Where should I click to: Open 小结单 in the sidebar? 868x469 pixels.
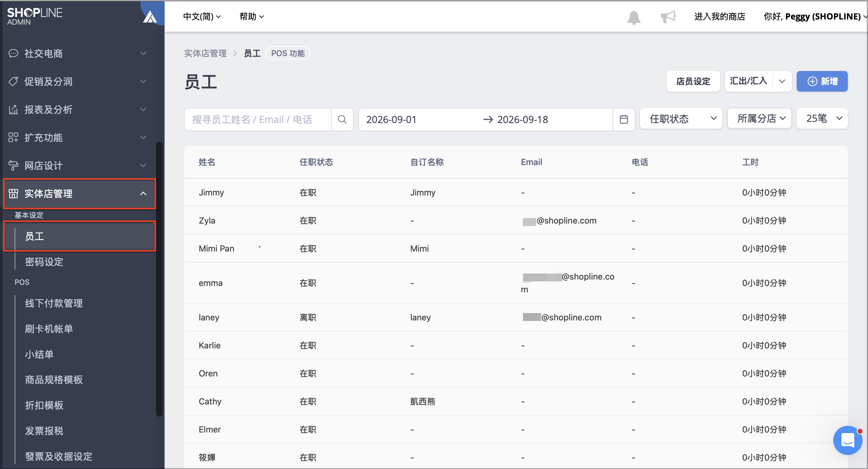click(x=39, y=354)
